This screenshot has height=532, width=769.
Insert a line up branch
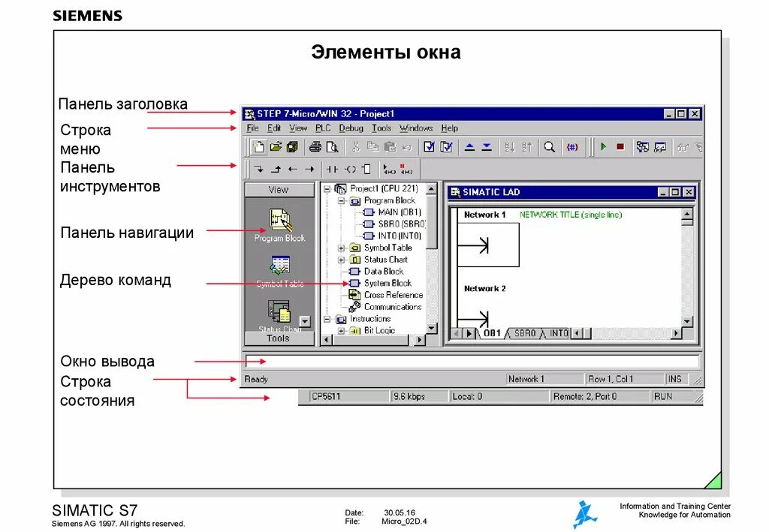tap(276, 170)
